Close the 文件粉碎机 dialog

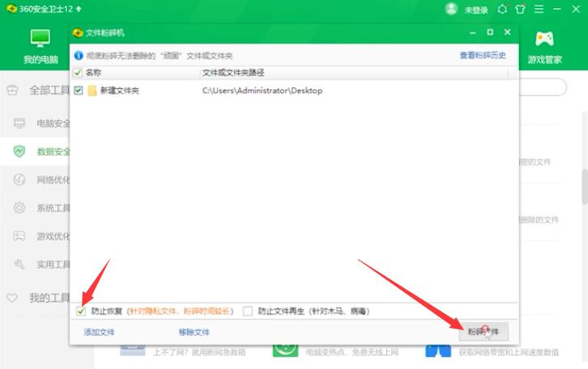(x=507, y=32)
